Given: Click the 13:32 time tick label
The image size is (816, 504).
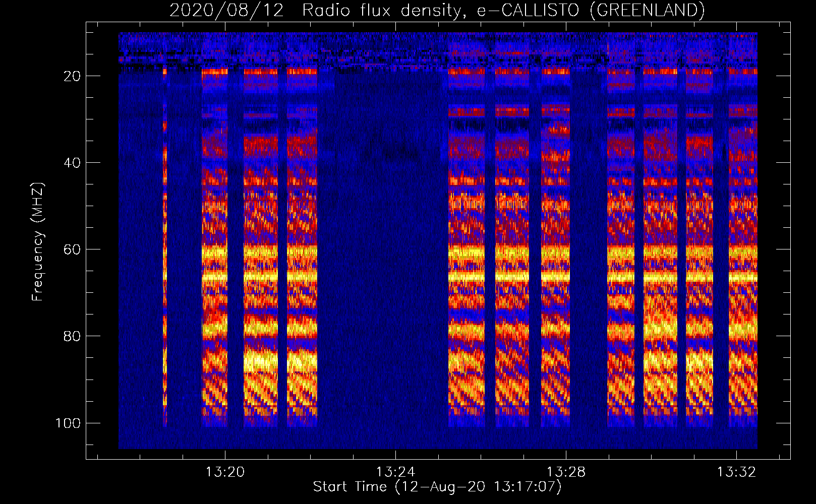Looking at the screenshot, I should (736, 472).
